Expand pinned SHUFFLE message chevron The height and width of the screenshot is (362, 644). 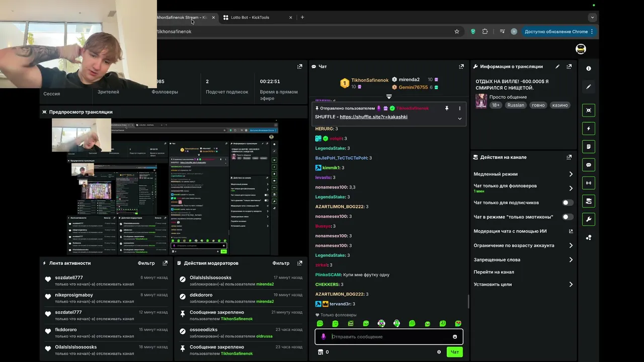pyautogui.click(x=459, y=119)
